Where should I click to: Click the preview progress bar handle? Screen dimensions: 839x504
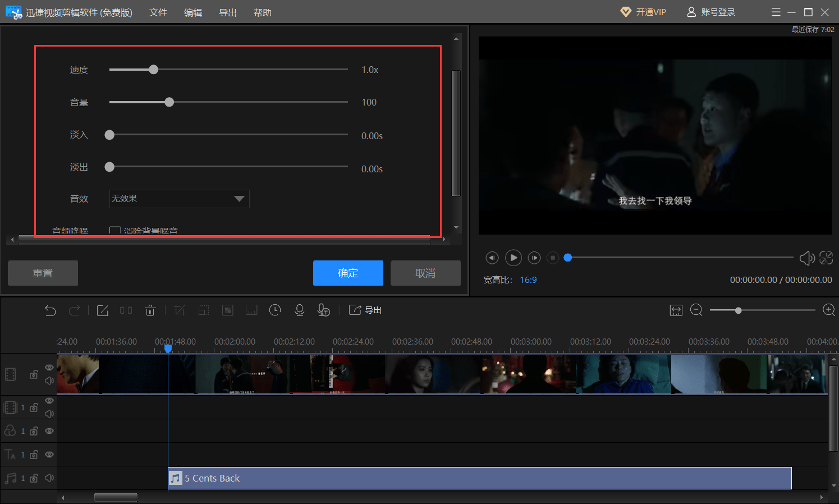click(x=568, y=258)
